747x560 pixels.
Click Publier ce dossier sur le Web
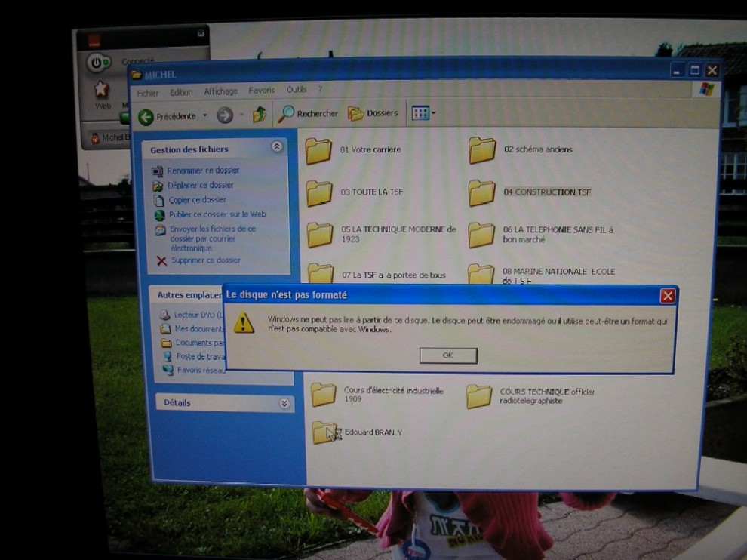pyautogui.click(x=217, y=214)
